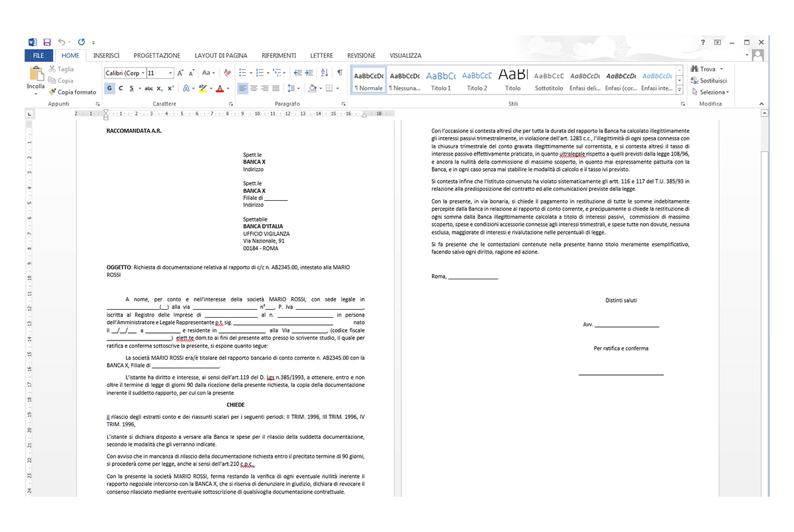Clear formatting with the eraser icon
794x532 pixels.
pyautogui.click(x=228, y=73)
